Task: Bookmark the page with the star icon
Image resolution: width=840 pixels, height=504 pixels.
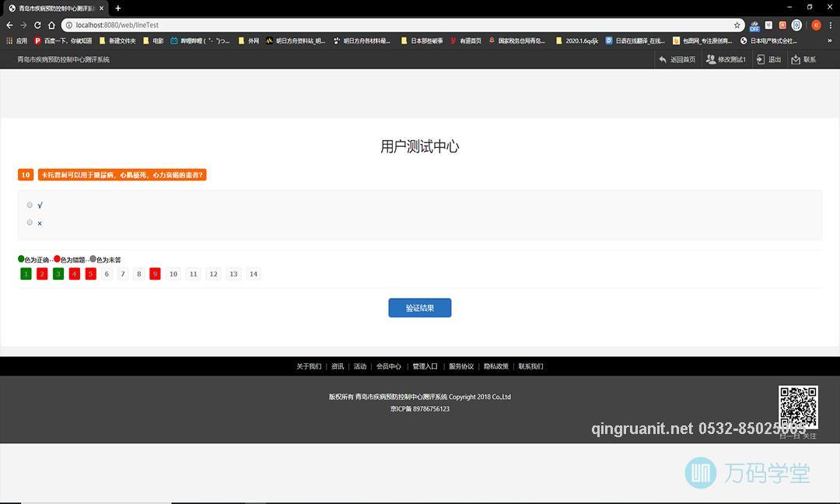Action: [737, 24]
